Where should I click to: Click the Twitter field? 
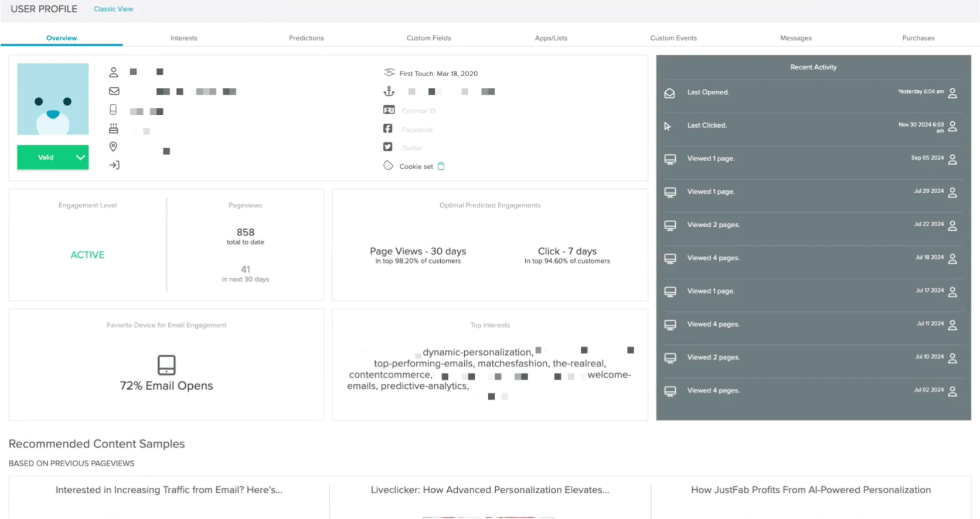412,148
